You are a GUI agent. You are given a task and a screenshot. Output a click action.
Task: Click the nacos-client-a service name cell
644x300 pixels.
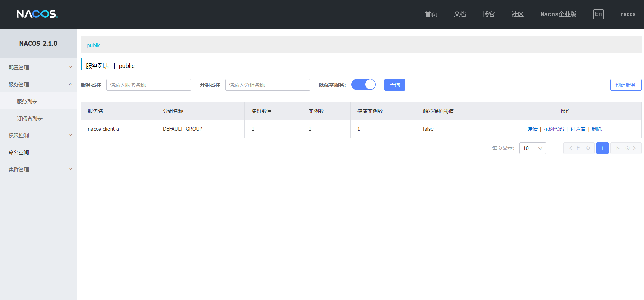coord(118,129)
